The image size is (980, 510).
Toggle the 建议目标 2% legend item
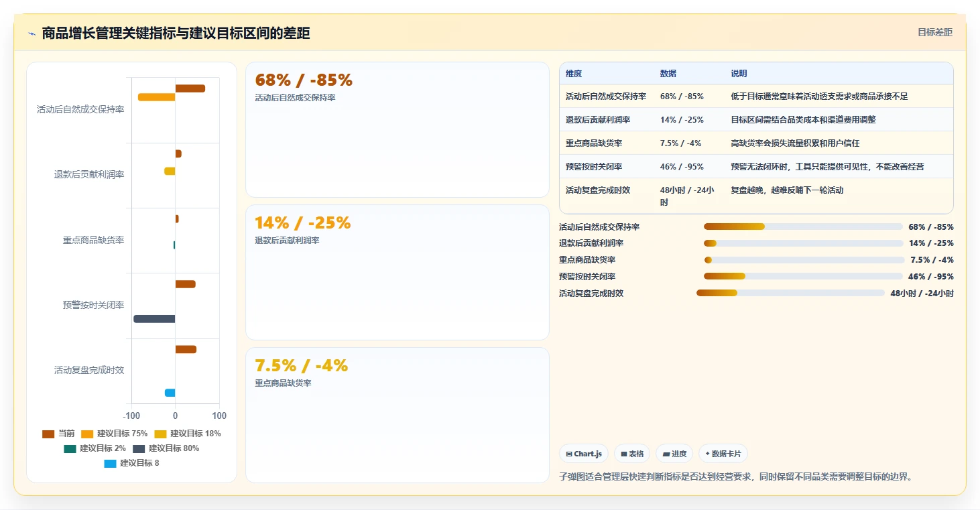(95, 448)
